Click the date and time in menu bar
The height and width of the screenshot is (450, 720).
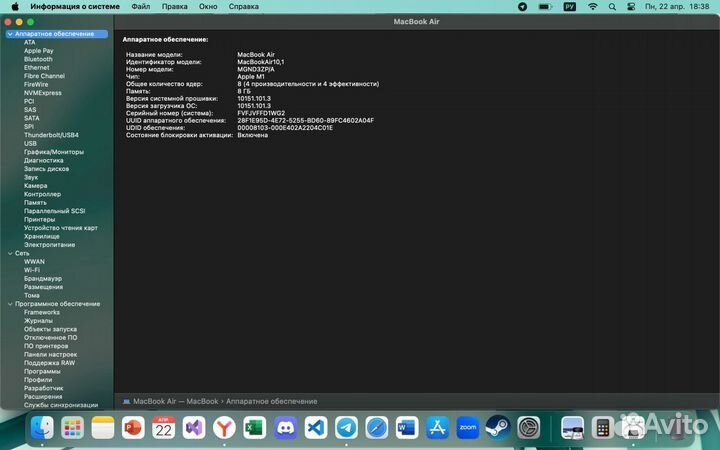677,6
